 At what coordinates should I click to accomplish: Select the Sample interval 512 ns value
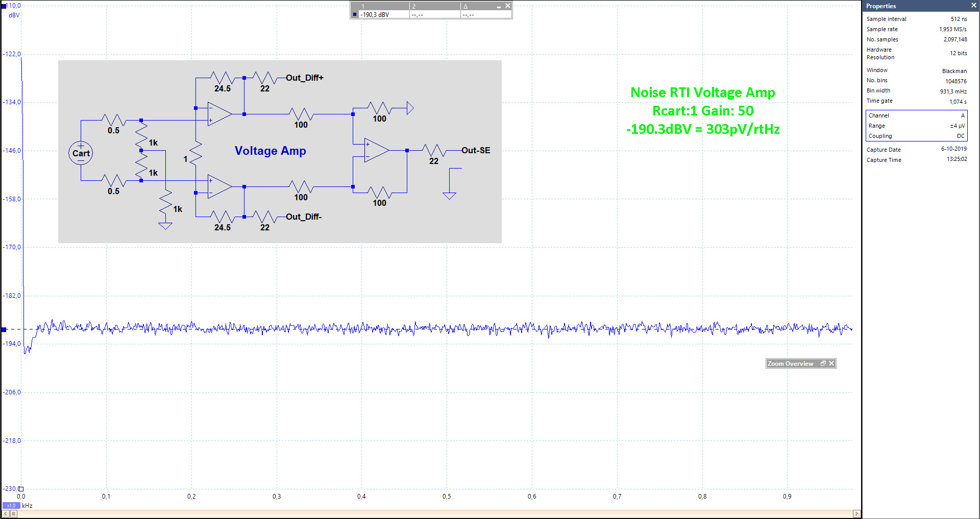[959, 19]
